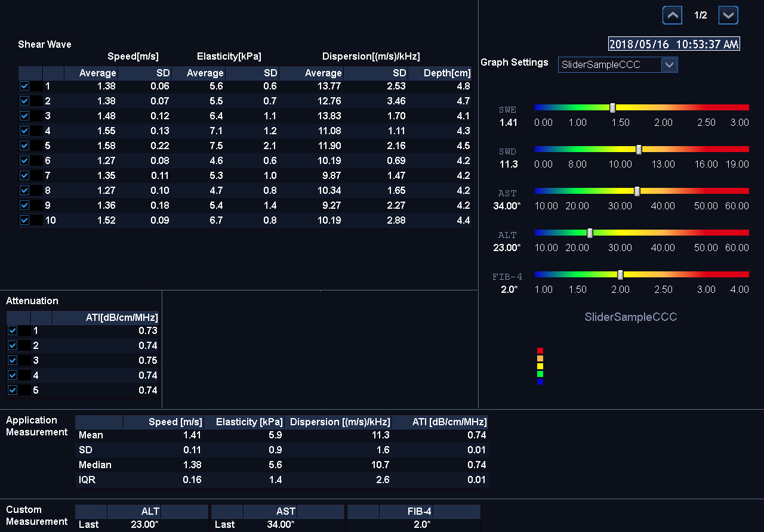764x532 pixels.
Task: Click the Median row in Application Measurement
Action: coord(95,465)
